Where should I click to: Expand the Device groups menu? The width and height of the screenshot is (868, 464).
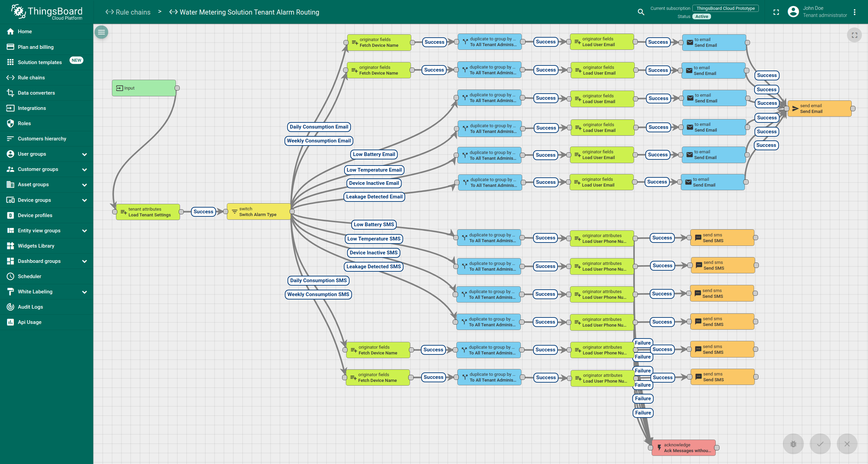coord(46,200)
